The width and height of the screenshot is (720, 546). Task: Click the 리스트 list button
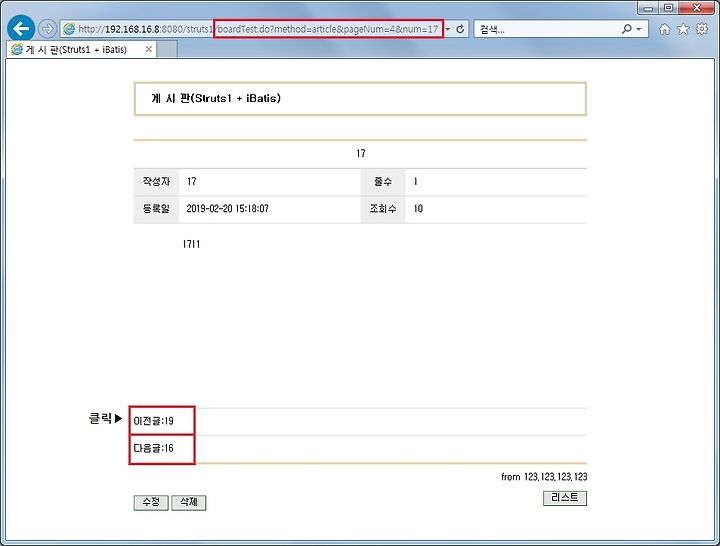(565, 498)
